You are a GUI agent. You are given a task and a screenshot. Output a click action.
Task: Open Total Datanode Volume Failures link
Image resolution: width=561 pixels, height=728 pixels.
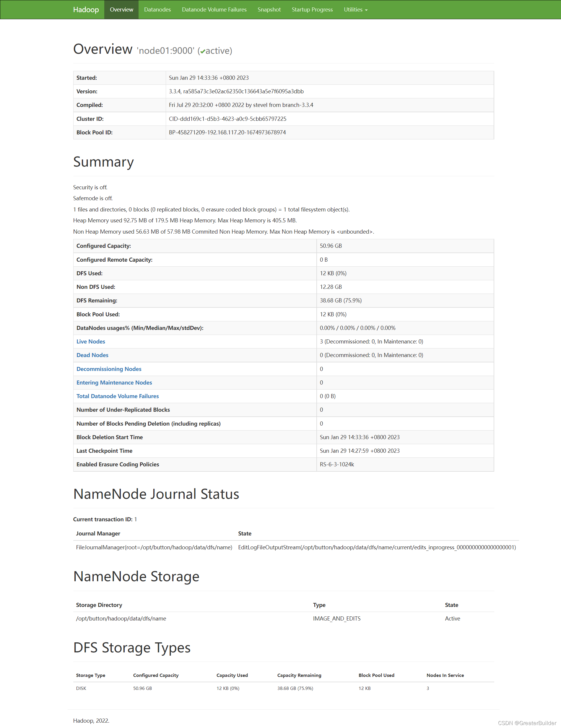click(117, 396)
